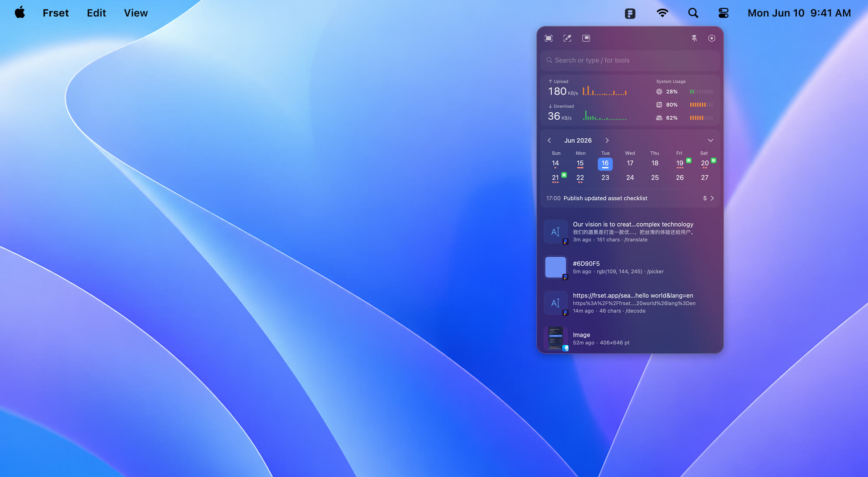Screen dimensions: 868x477
Task: Click text icon of decode history item
Action: (556, 303)
